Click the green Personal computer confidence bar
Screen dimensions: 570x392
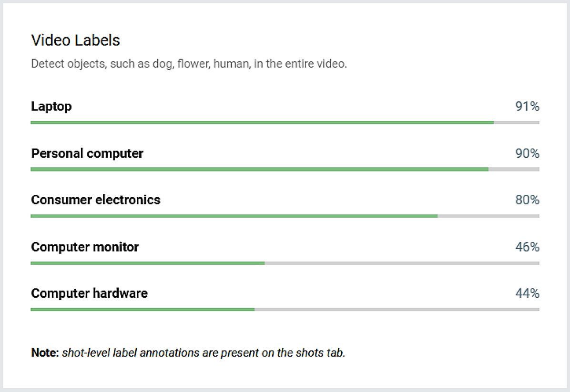click(259, 169)
